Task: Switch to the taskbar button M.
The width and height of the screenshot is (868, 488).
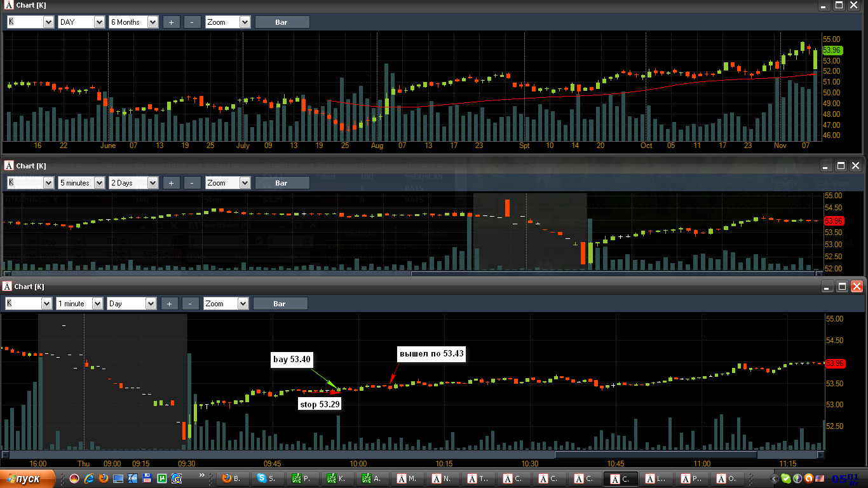Action: pos(407,478)
